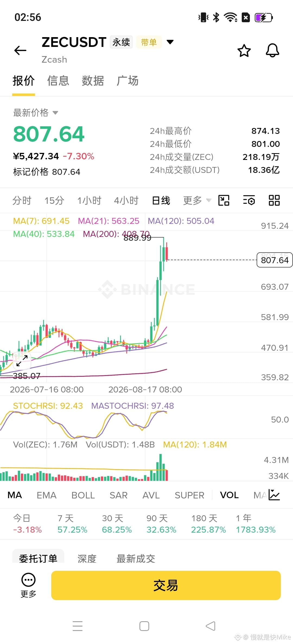
Task: Open chart indicator settings icon
Action: point(249,201)
